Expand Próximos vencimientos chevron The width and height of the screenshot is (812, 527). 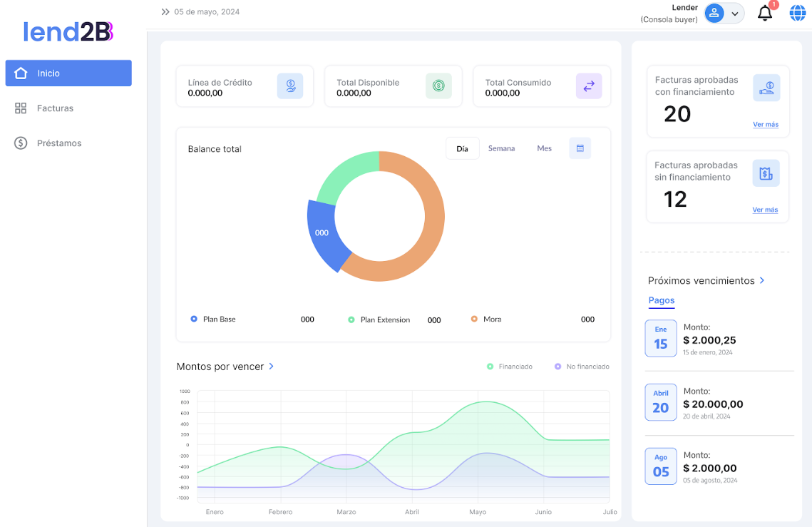pyautogui.click(x=762, y=280)
